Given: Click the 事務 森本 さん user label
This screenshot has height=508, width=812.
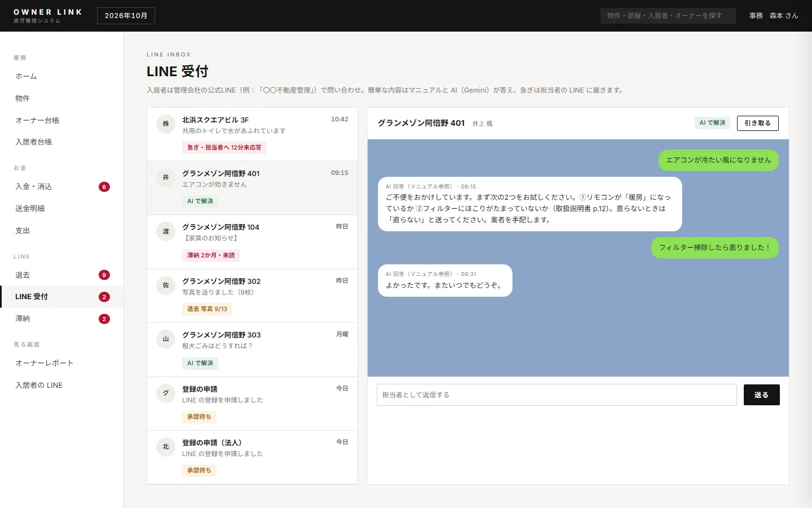Looking at the screenshot, I should (x=774, y=16).
